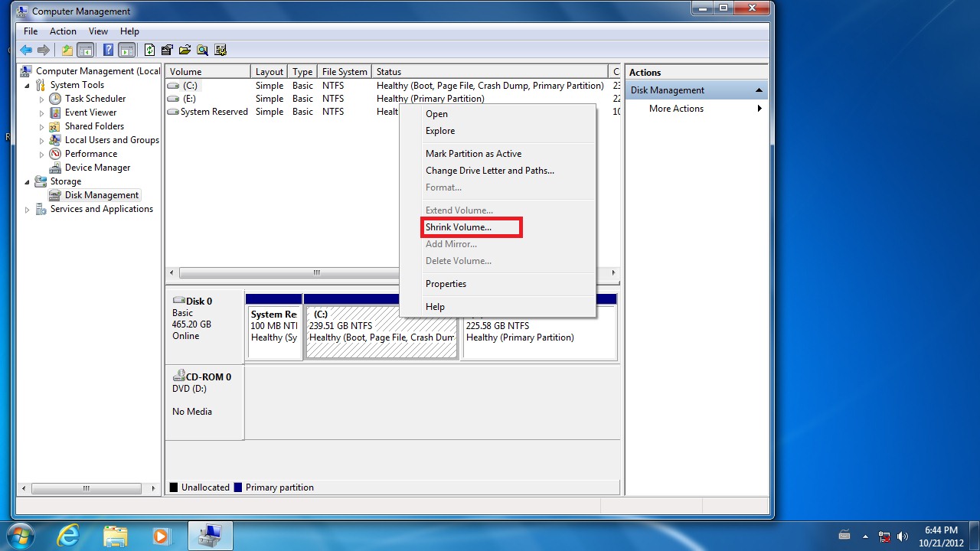Select the System Tools wrench icon

(41, 85)
